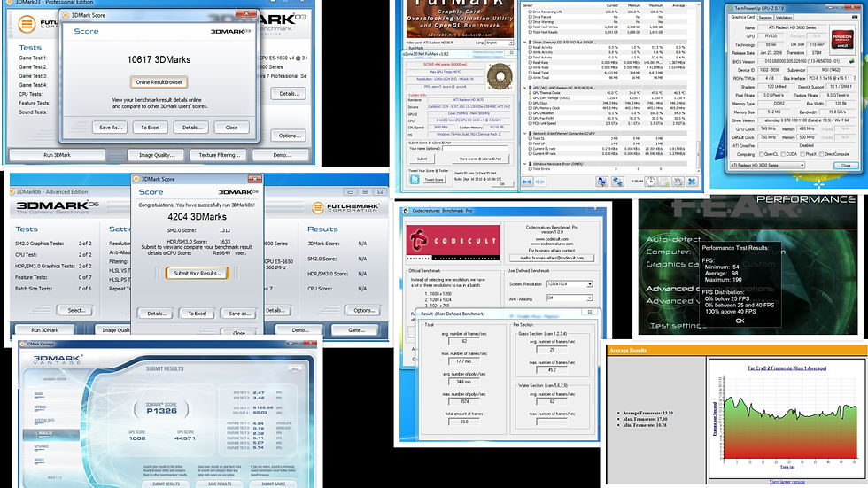Click the logging sheet icon in HWiNFO toolbar

click(664, 182)
